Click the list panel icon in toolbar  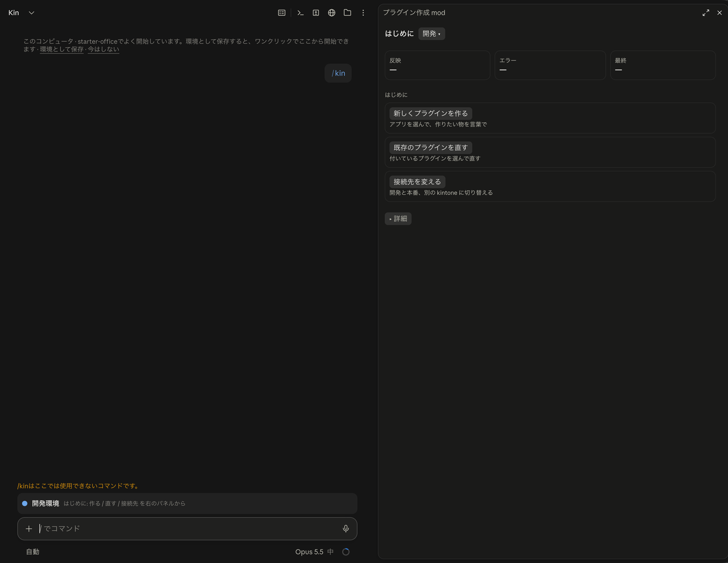[282, 12]
